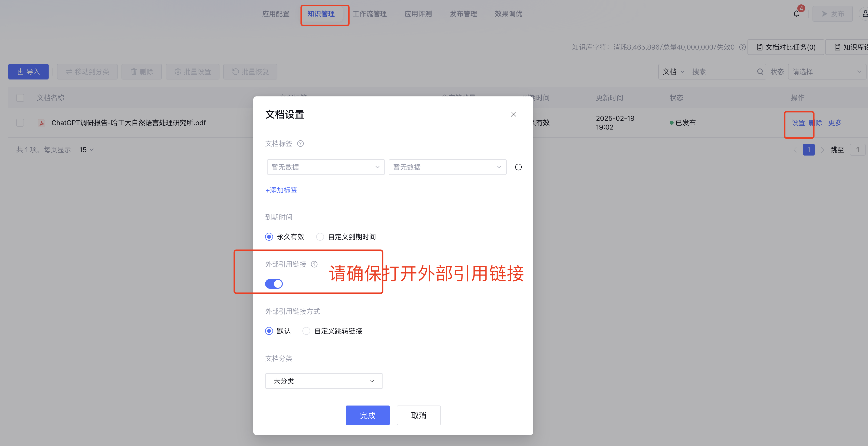Click the search magnifier icon
Image resolution: width=868 pixels, height=446 pixels.
760,72
